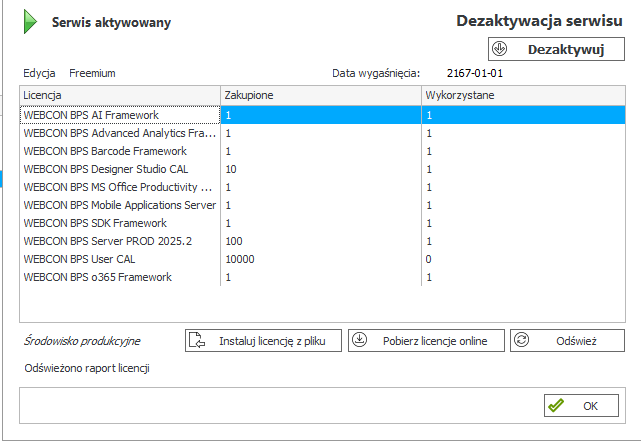The image size is (641, 443).
Task: Click the Edycja label
Action: point(39,73)
